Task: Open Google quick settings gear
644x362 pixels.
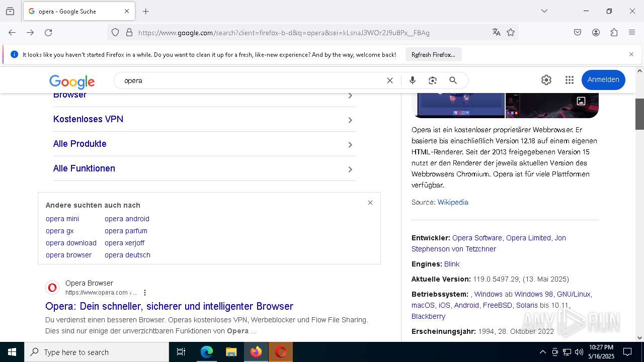Action: [546, 80]
